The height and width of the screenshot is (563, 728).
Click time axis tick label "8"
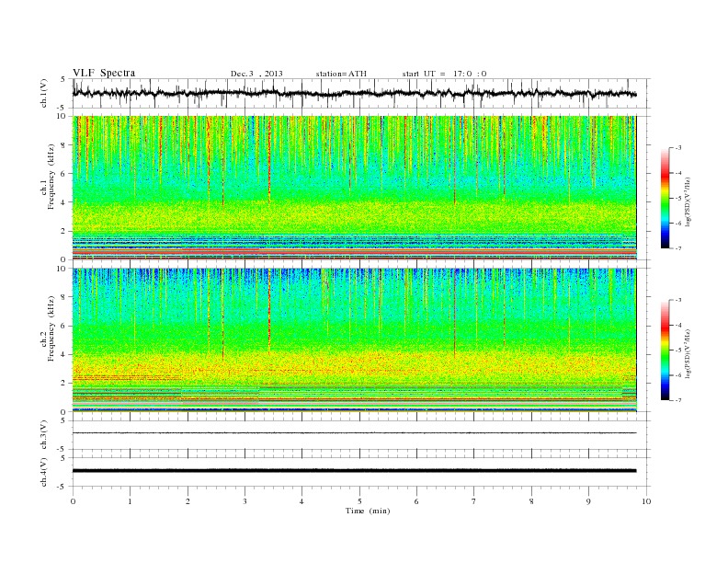531,501
